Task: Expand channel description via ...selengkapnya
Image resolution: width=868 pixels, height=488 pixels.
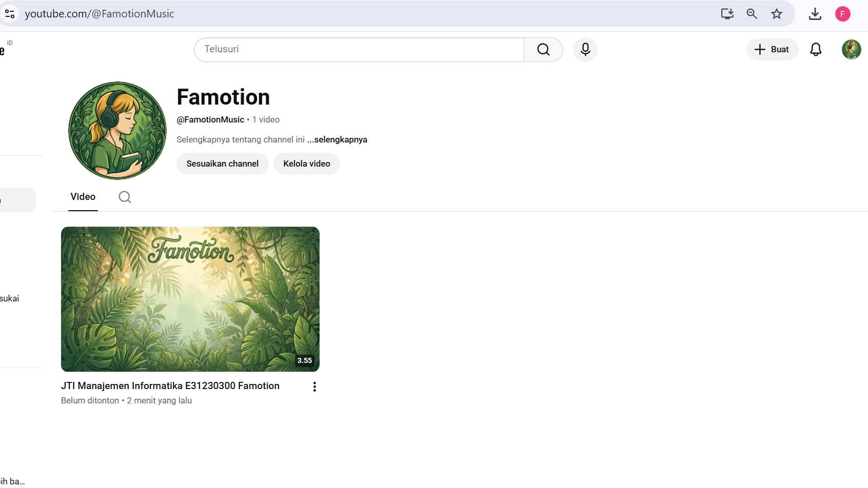Action: (x=337, y=139)
